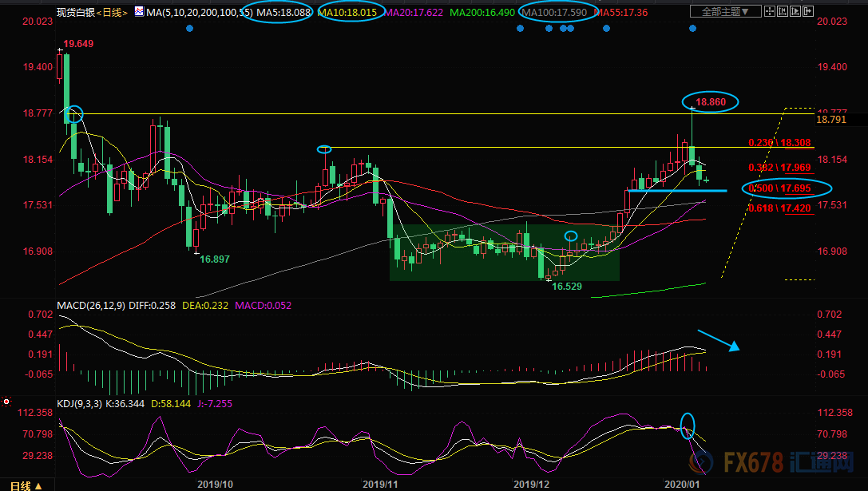The height and width of the screenshot is (491, 868).
Task: Click the 2019/11 date on the time axis
Action: [x=381, y=484]
